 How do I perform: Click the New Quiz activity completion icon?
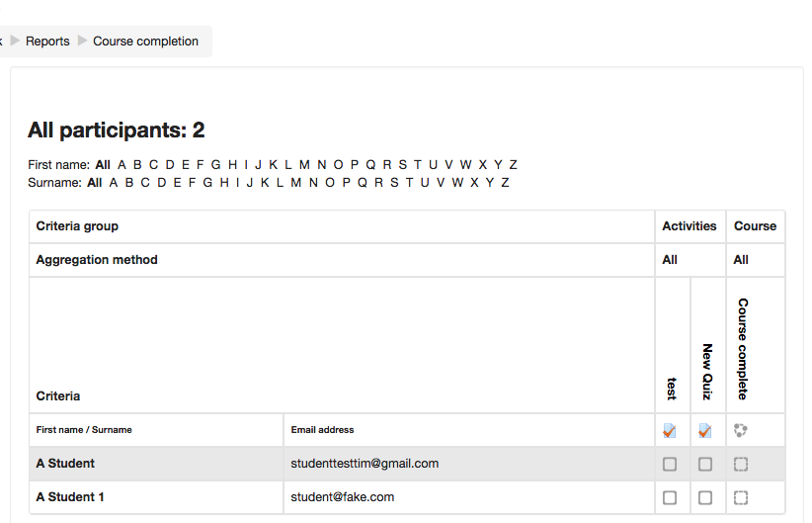[704, 430]
